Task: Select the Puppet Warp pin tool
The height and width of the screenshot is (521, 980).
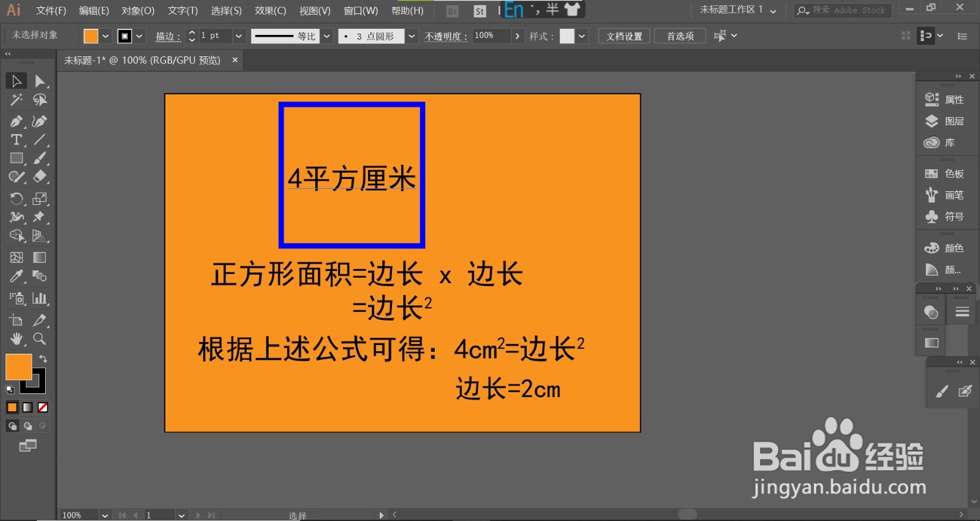Action: click(x=40, y=217)
